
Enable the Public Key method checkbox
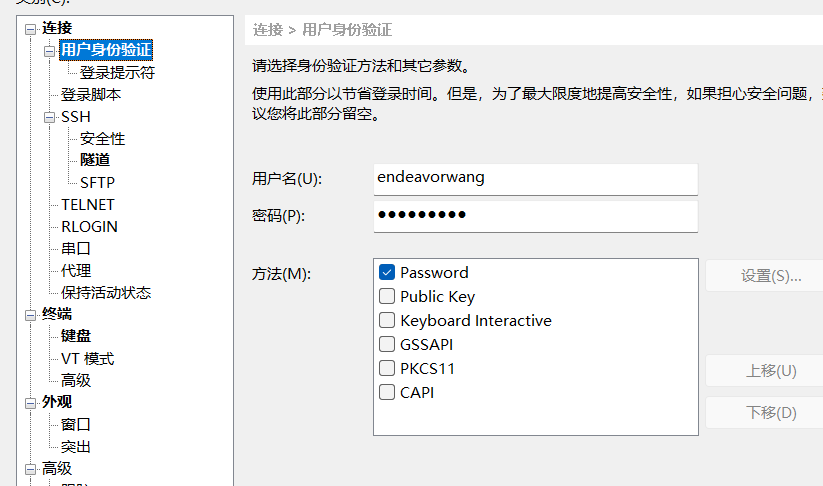pyautogui.click(x=387, y=296)
